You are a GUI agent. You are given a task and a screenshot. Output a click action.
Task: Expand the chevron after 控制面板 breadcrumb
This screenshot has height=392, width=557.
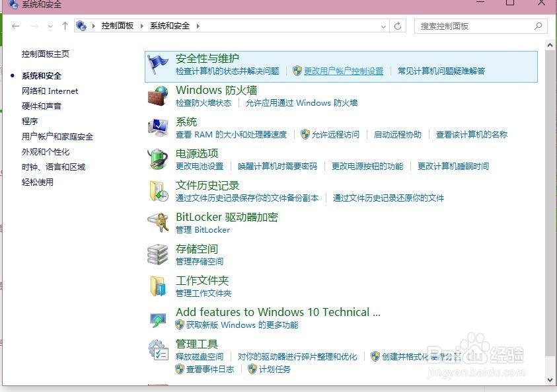142,26
